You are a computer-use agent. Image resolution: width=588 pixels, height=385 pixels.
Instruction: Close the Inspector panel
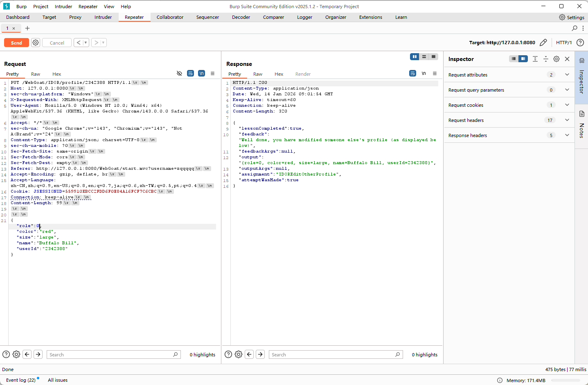tap(567, 59)
